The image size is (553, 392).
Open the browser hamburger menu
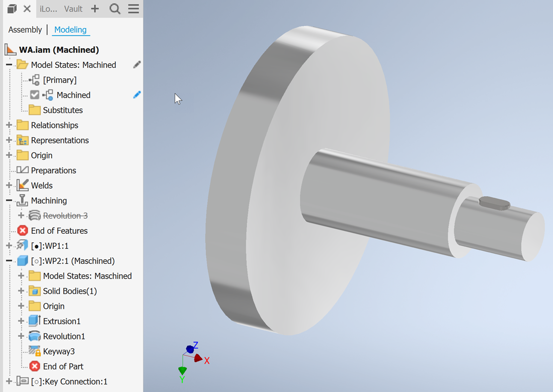133,9
